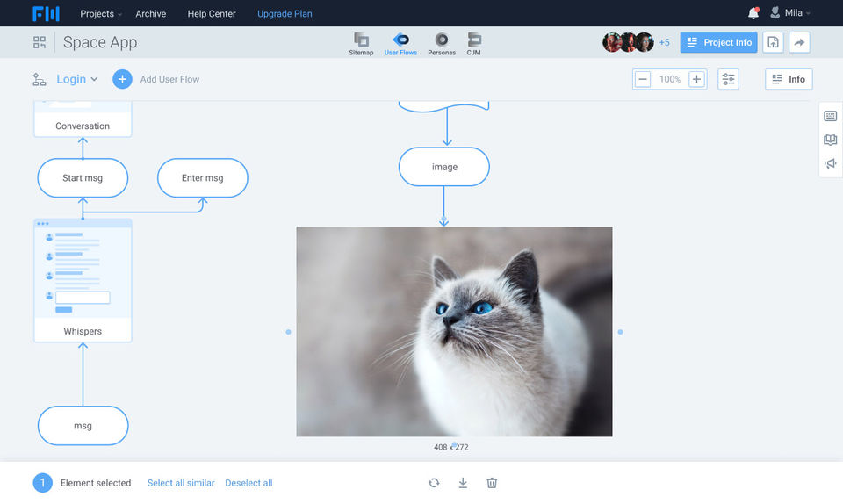Click the flow structure icon beside Login
The height and width of the screenshot is (504, 843).
40,80
